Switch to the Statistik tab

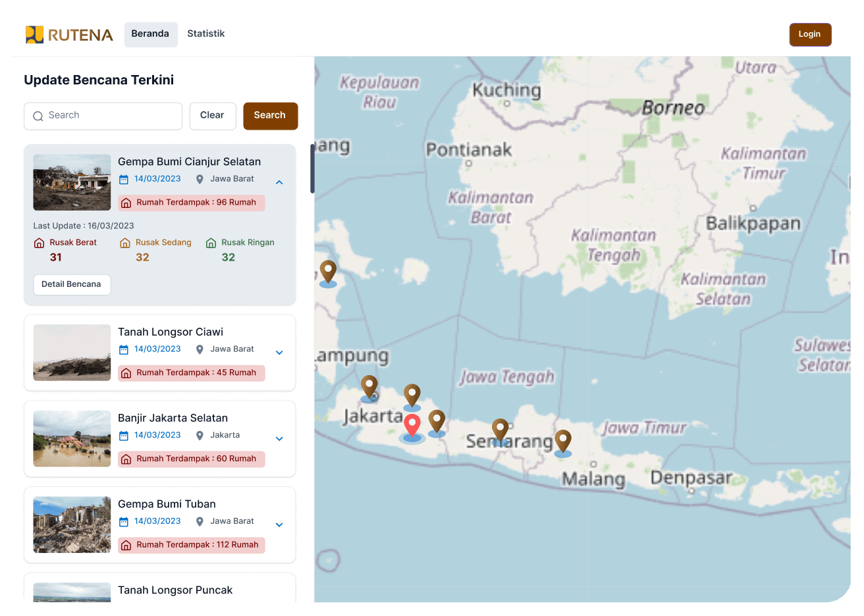pos(206,34)
